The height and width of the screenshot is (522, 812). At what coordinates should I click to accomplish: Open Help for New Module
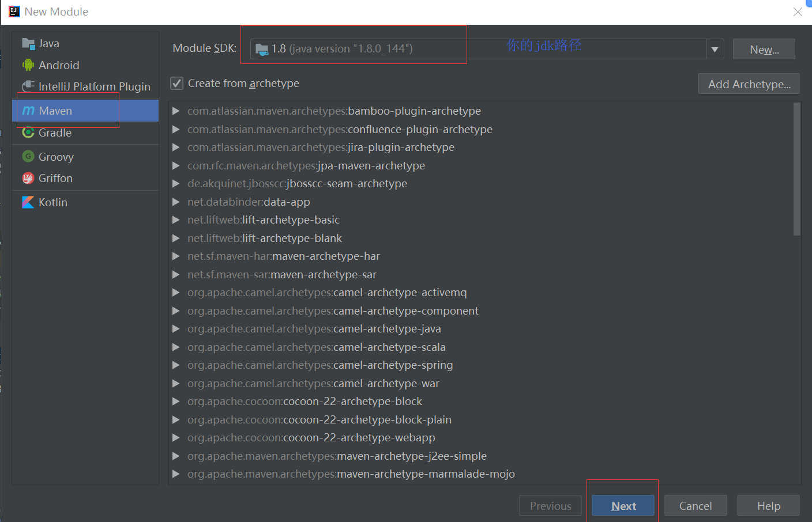(768, 505)
